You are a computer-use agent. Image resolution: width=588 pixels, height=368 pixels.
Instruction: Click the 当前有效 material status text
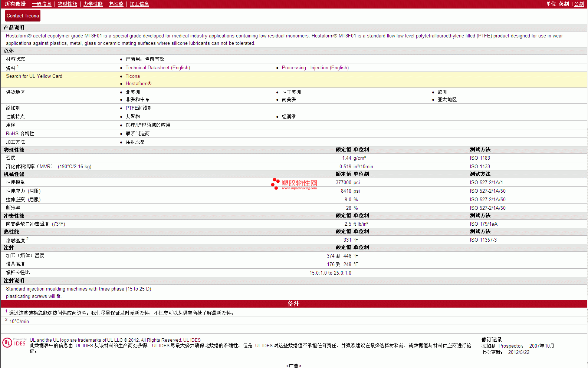point(155,59)
